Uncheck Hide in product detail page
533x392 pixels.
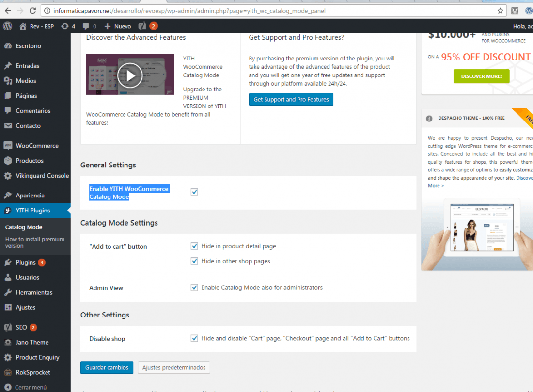tap(194, 246)
